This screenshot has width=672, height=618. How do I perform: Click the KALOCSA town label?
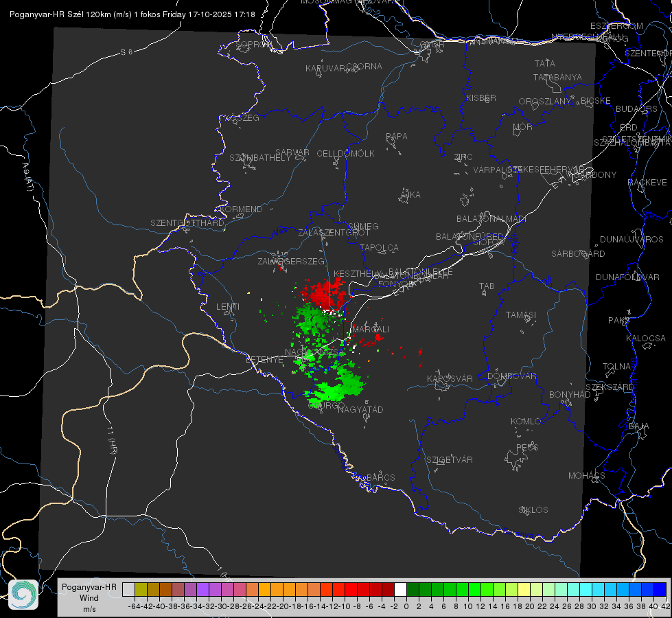coord(645,338)
